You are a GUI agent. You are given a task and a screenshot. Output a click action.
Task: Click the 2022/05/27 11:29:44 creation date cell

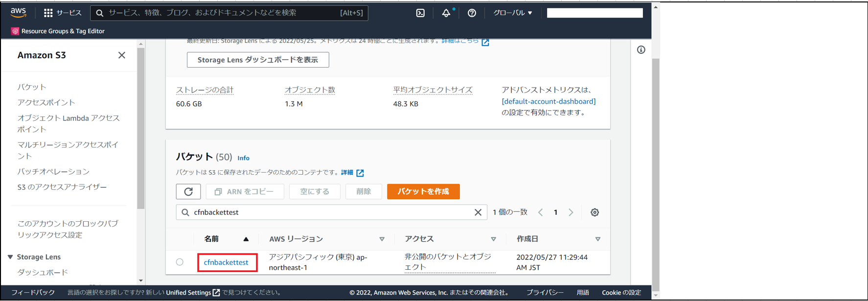point(552,262)
